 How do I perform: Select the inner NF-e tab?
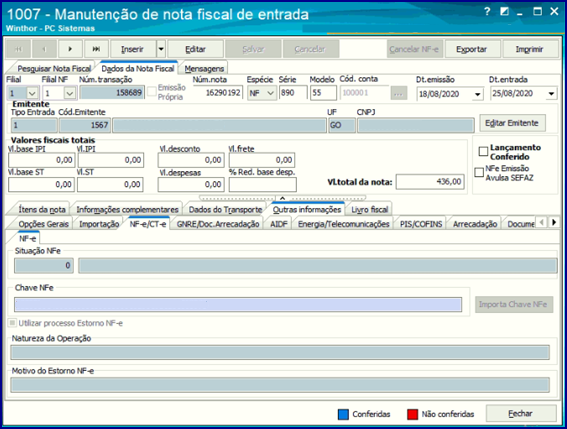(27, 238)
